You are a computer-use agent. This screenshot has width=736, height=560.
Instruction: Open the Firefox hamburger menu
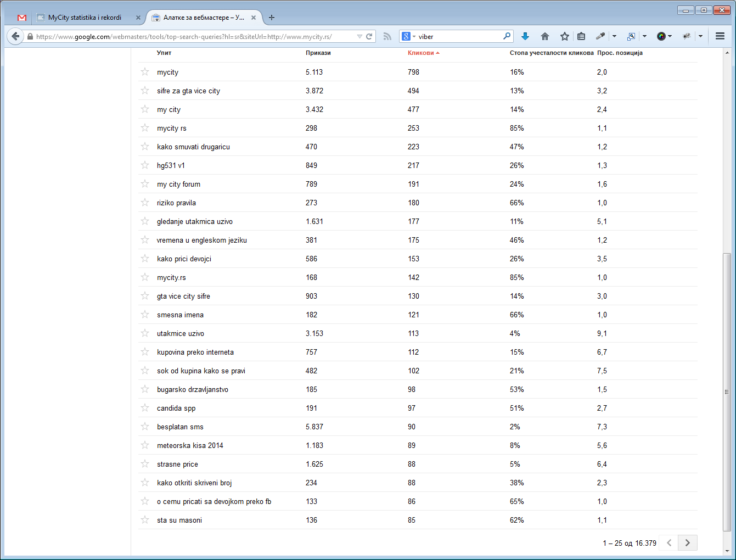coord(720,36)
